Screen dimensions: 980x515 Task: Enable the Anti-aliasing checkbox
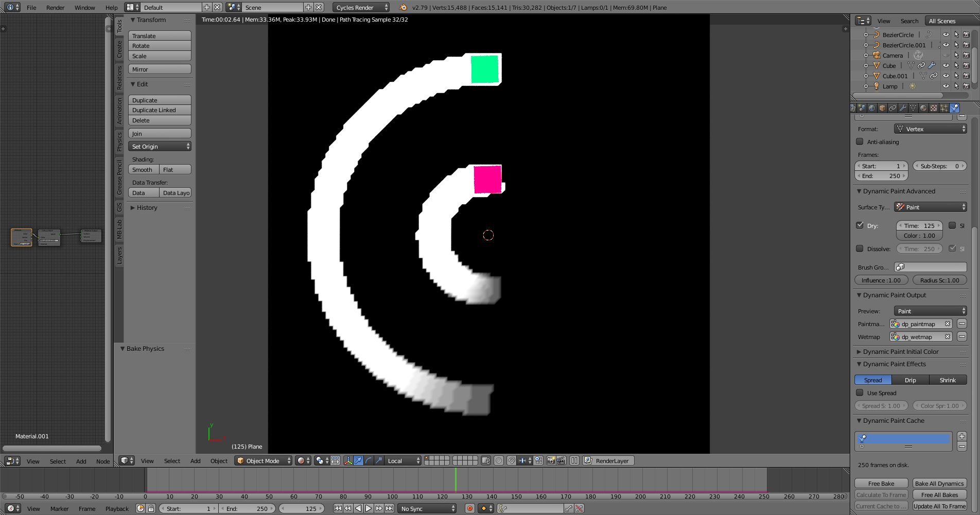point(860,142)
